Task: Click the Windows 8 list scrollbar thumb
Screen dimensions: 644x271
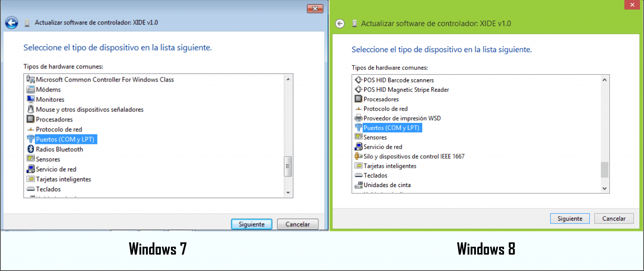Action: pyautogui.click(x=604, y=170)
